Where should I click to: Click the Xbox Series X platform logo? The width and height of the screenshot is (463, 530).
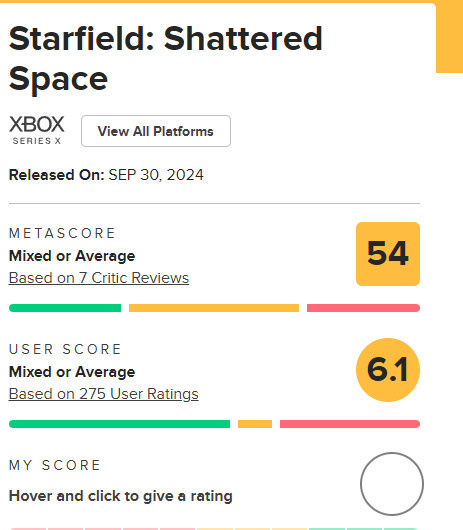(x=36, y=130)
